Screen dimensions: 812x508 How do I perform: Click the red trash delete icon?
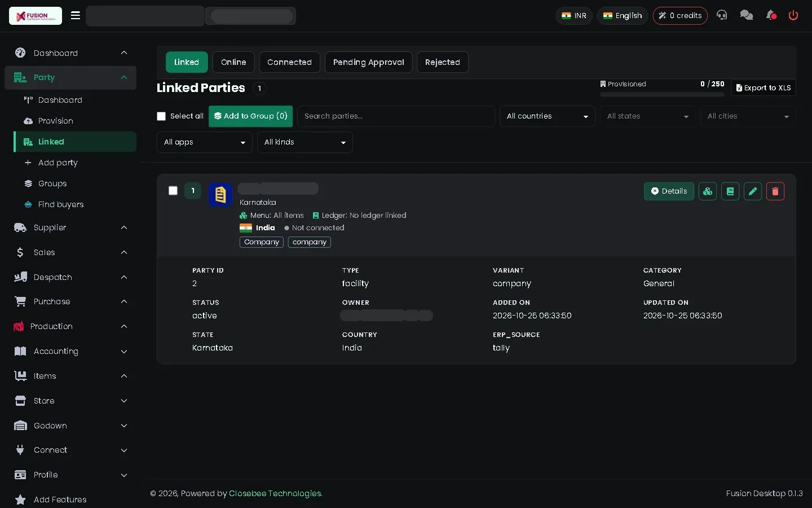coord(775,191)
